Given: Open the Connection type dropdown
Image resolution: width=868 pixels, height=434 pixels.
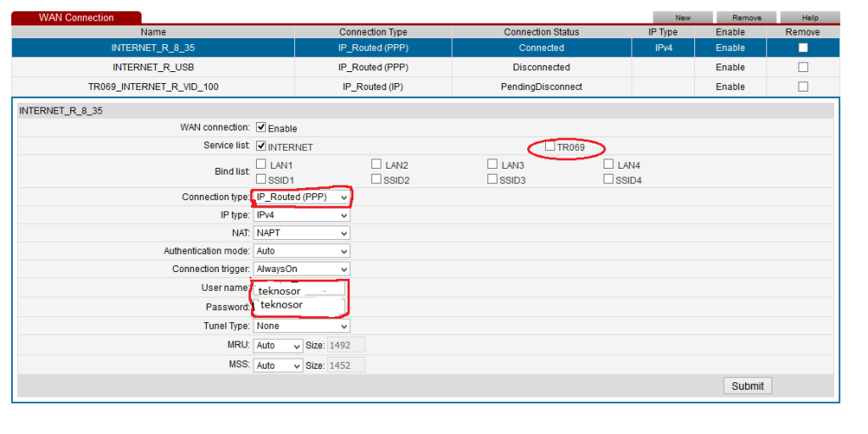Looking at the screenshot, I should pos(301,197).
